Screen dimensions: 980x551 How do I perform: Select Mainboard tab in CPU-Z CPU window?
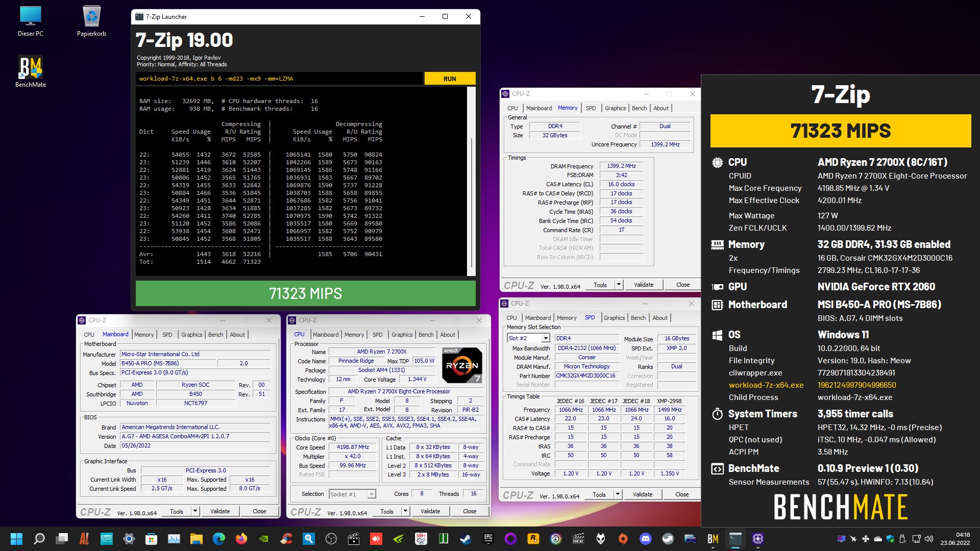tap(326, 335)
